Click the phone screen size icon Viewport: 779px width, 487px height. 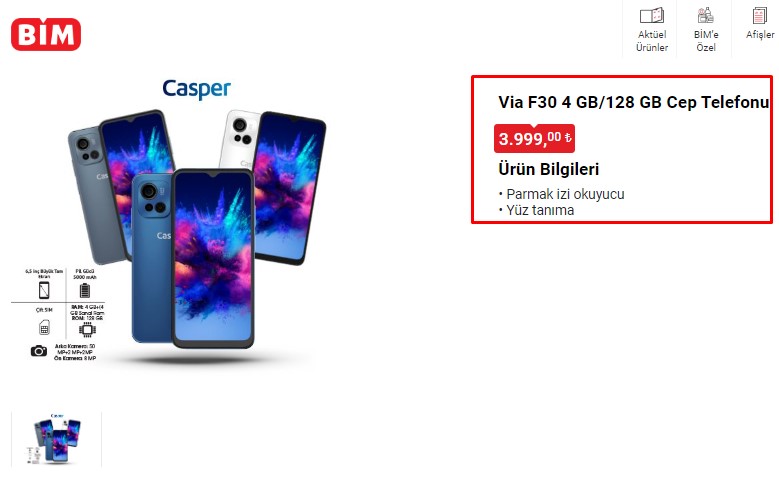[44, 290]
